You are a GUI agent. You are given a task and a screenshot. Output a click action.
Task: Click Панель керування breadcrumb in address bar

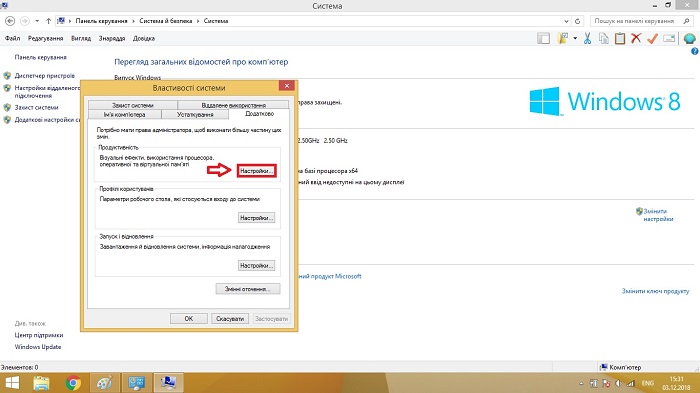coord(101,21)
